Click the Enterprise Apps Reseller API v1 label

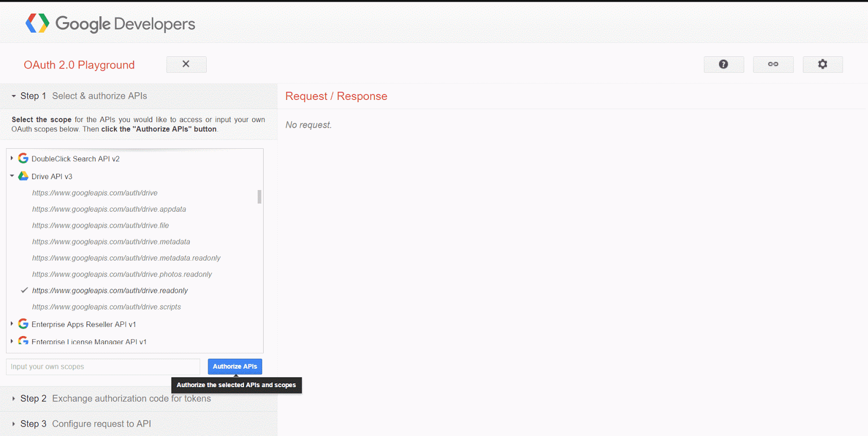click(84, 324)
